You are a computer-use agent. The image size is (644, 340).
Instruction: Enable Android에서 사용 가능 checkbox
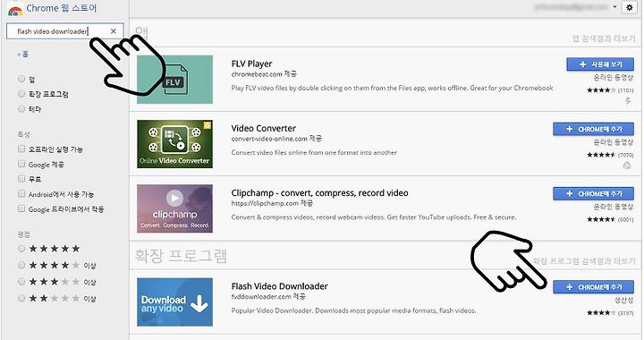tap(21, 194)
